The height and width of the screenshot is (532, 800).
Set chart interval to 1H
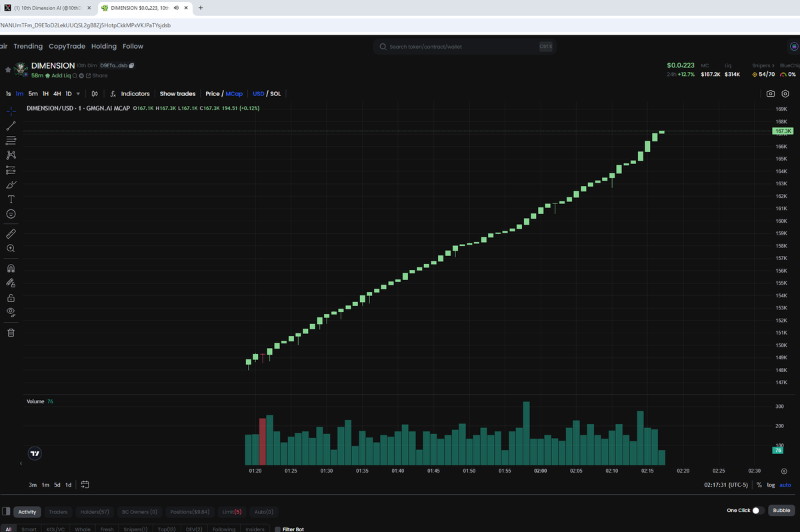click(45, 94)
